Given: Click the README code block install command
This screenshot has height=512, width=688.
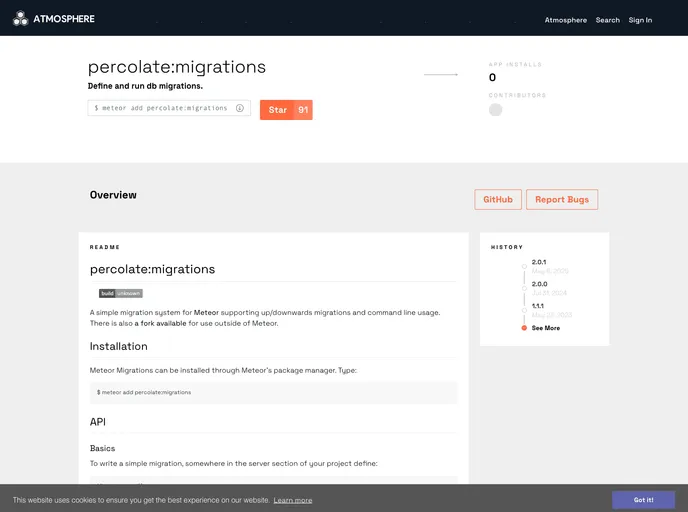Looking at the screenshot, I should pos(274,392).
